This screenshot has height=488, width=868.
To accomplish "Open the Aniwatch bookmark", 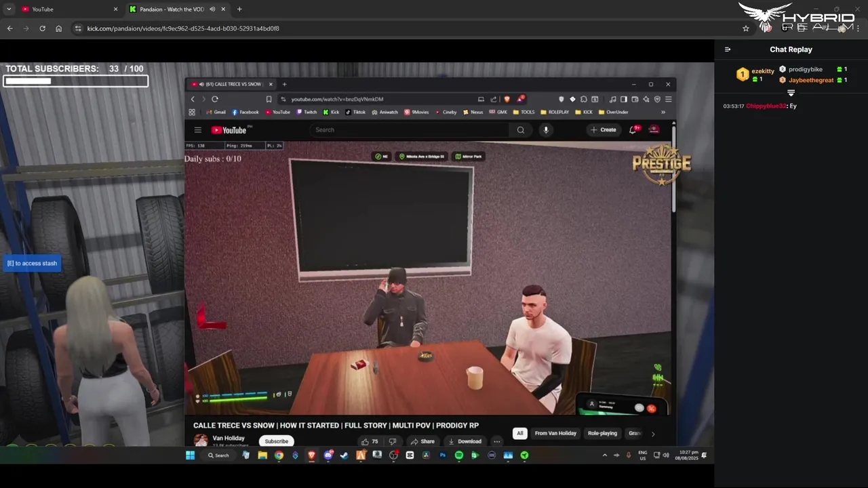I will click(x=385, y=113).
